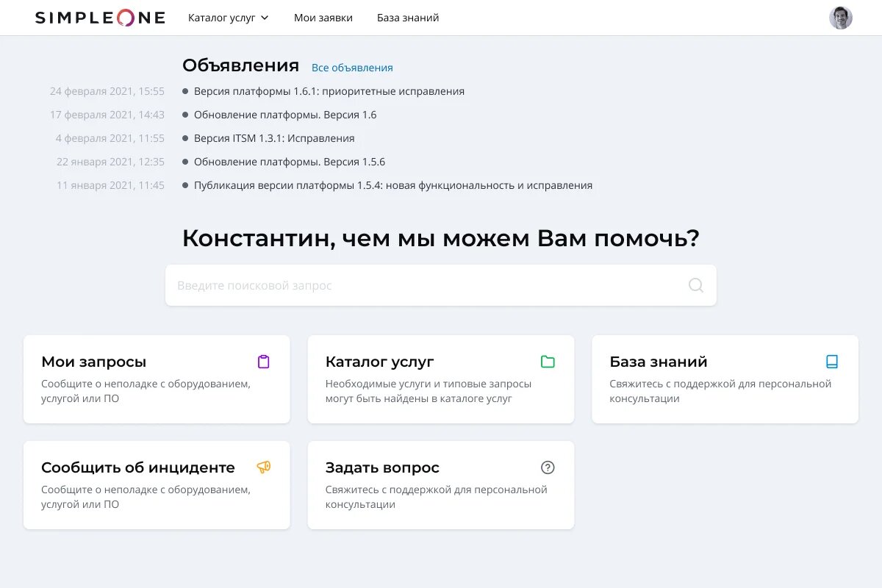
Task: Open the Все объявления link
Action: [353, 67]
